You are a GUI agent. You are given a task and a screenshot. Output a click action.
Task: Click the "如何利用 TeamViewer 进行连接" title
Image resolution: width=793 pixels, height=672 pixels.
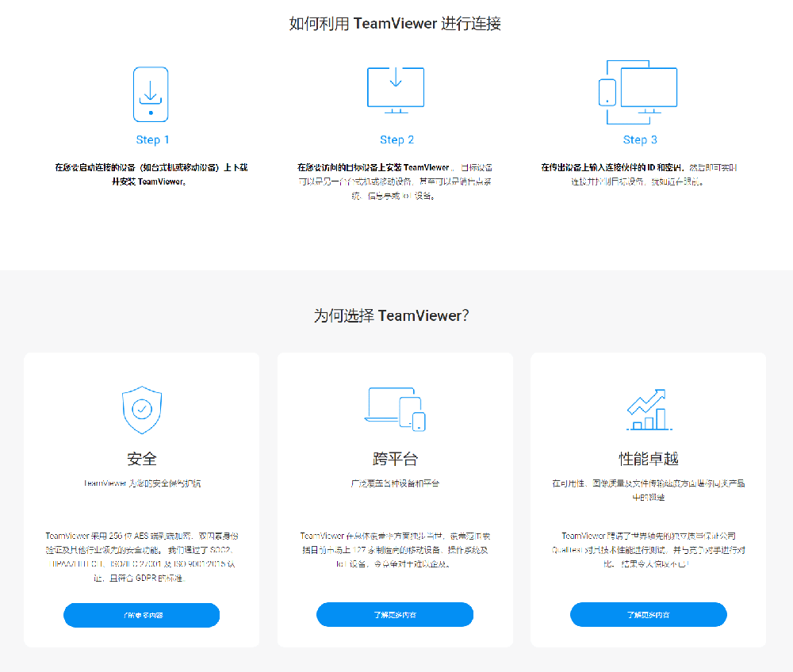[x=395, y=24]
